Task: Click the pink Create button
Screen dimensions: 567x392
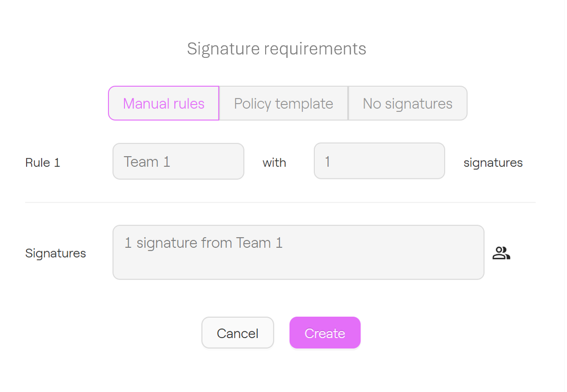Action: (324, 333)
